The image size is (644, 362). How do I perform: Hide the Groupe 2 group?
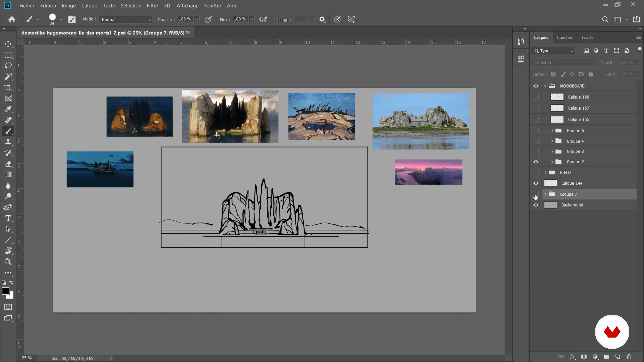click(536, 162)
